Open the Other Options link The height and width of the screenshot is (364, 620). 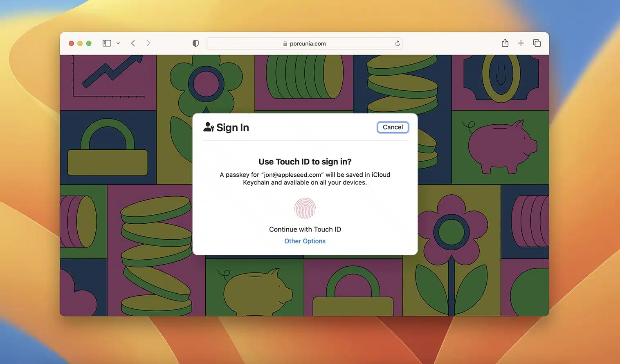[305, 241]
